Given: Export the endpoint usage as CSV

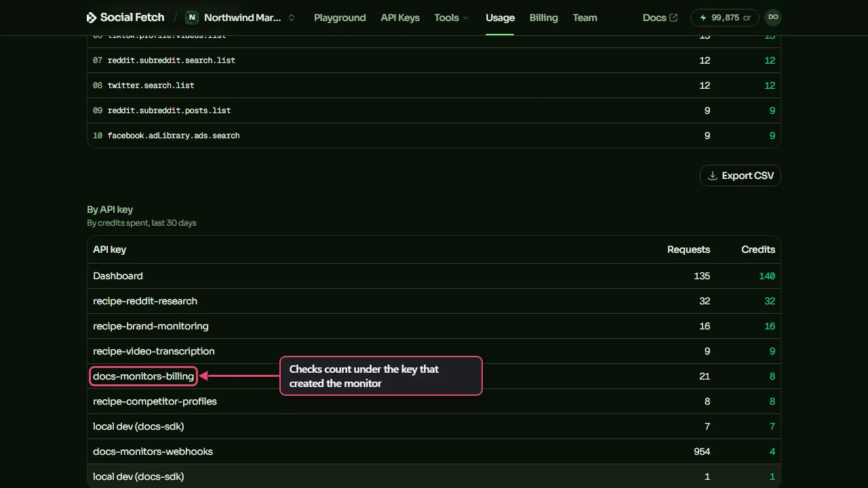Looking at the screenshot, I should pos(741,176).
